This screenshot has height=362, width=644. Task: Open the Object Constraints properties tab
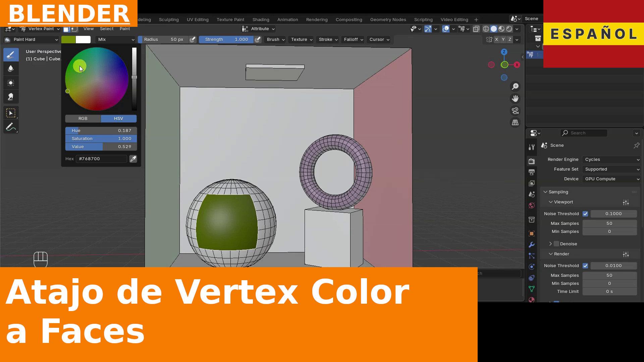tap(532, 278)
